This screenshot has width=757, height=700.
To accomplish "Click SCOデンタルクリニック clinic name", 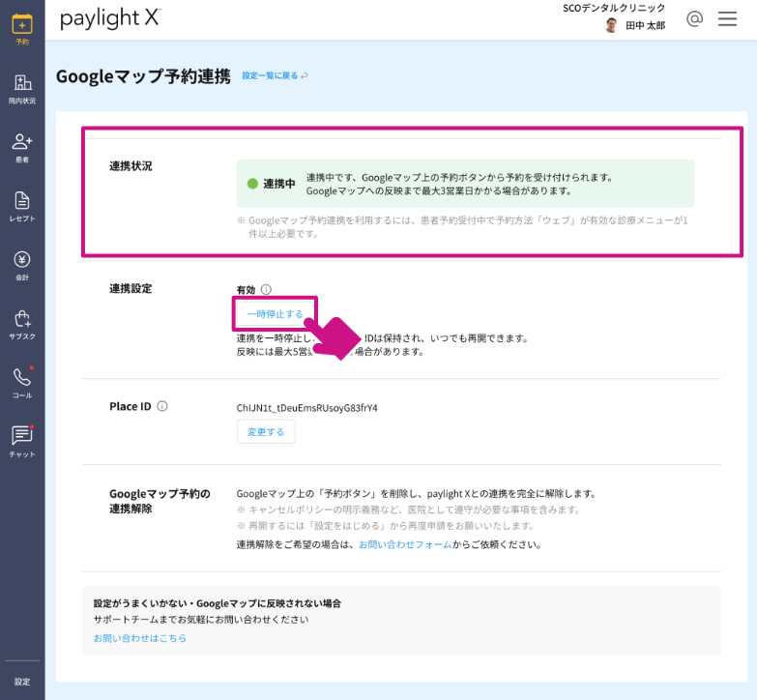I will (614, 8).
